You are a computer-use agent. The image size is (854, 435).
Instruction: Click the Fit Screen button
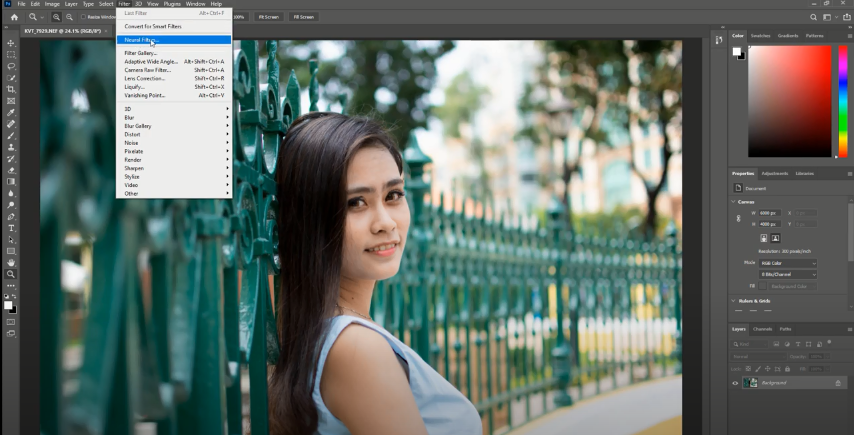click(x=269, y=17)
